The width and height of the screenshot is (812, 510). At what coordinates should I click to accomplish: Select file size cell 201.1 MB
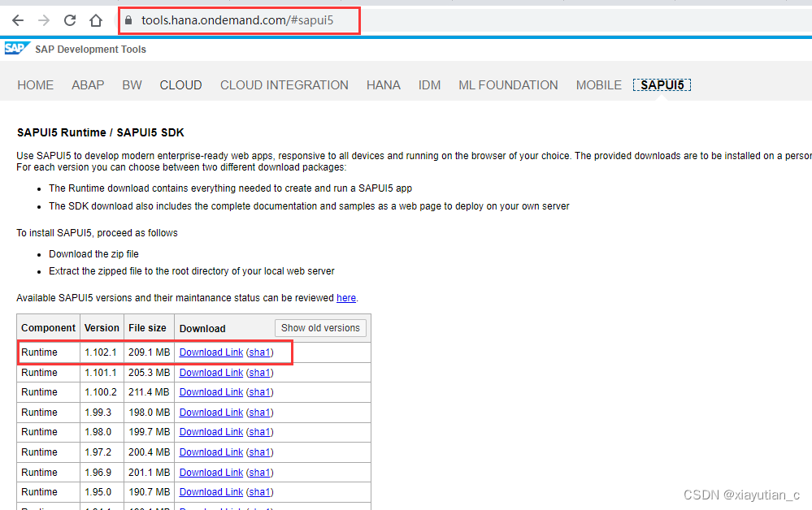tap(149, 473)
